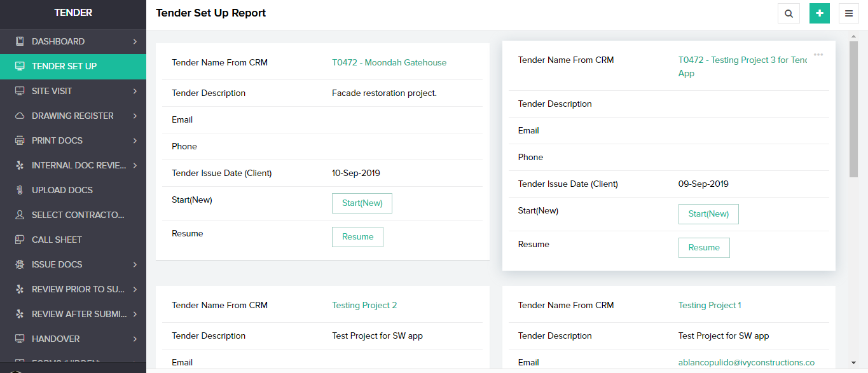Viewport: 868px width, 373px height.
Task: Open the hamburger menu icon
Action: pos(849,13)
